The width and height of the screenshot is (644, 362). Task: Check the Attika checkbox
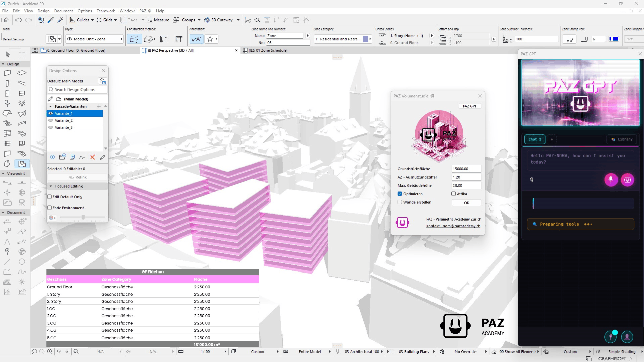(454, 194)
